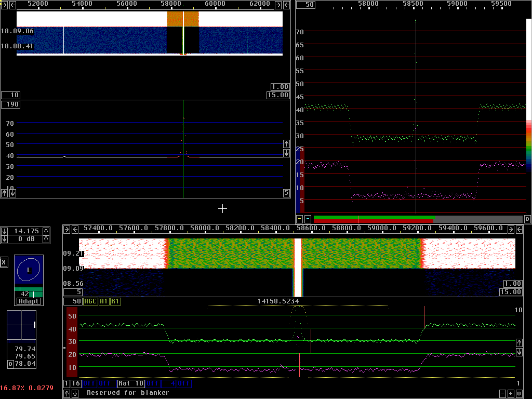This screenshot has width=532, height=399.
Task: Click the up arrow right of 14.175
Action: click(x=46, y=231)
